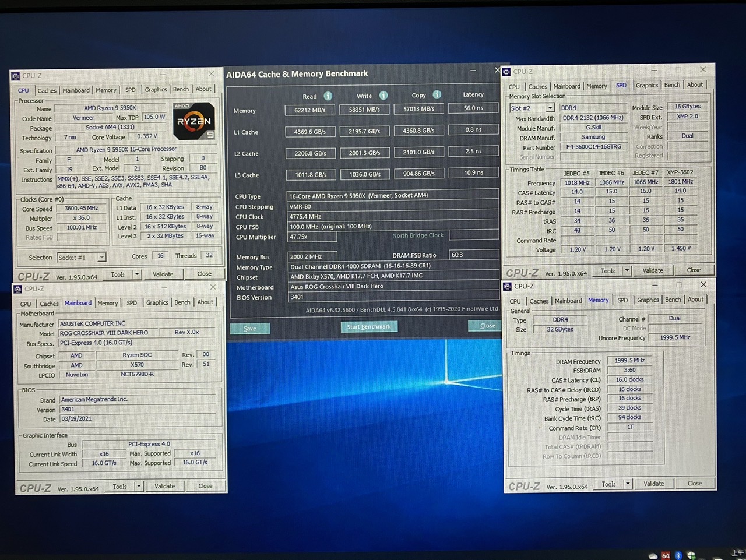Click the Memory Read value 62212 MB/s

pos(309,110)
